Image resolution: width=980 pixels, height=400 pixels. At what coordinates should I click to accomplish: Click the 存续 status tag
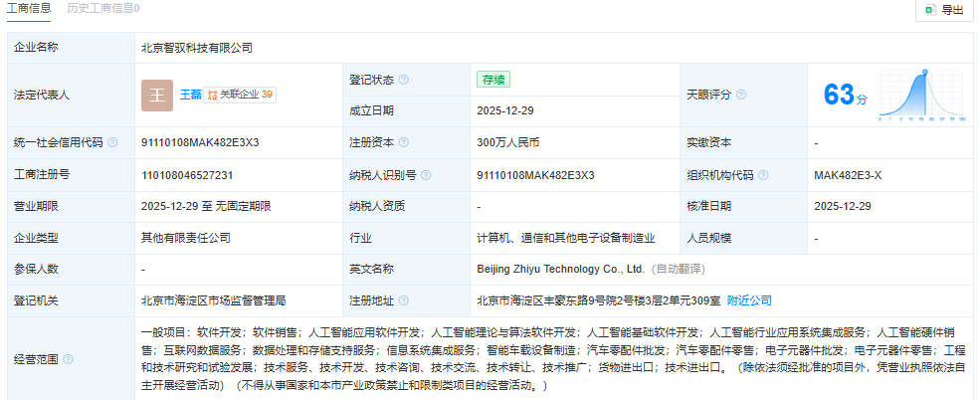[x=493, y=80]
